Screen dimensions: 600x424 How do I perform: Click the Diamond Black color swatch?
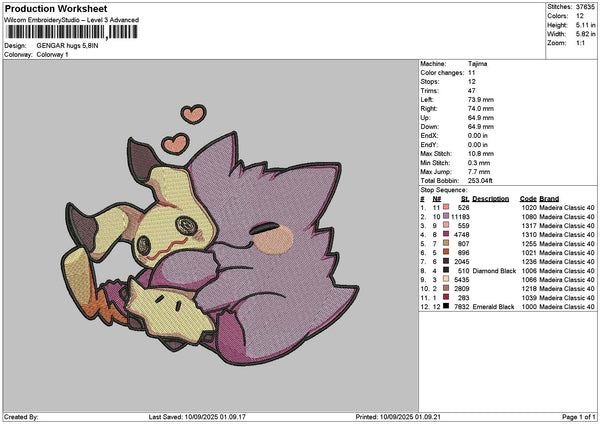pyautogui.click(x=446, y=270)
